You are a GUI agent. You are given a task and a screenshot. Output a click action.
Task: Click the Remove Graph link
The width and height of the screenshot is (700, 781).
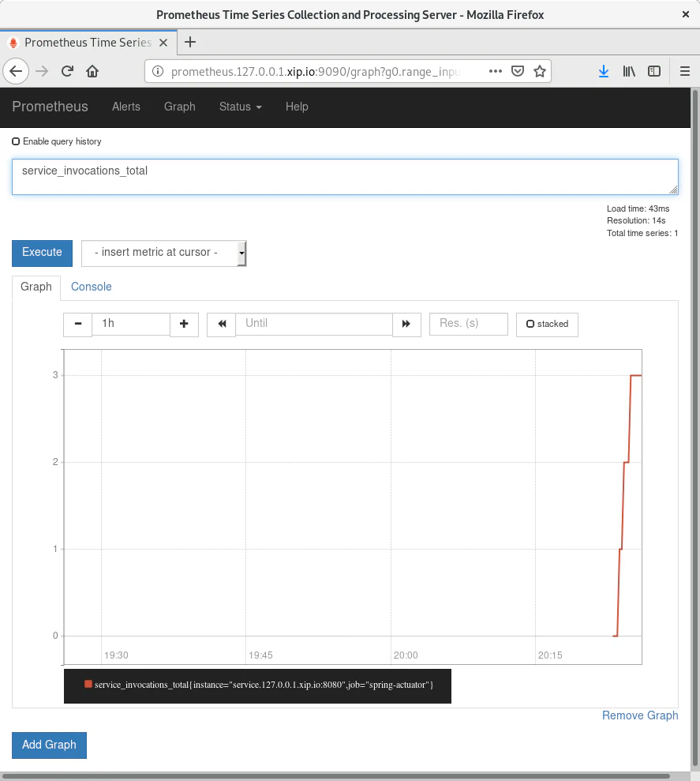(639, 715)
